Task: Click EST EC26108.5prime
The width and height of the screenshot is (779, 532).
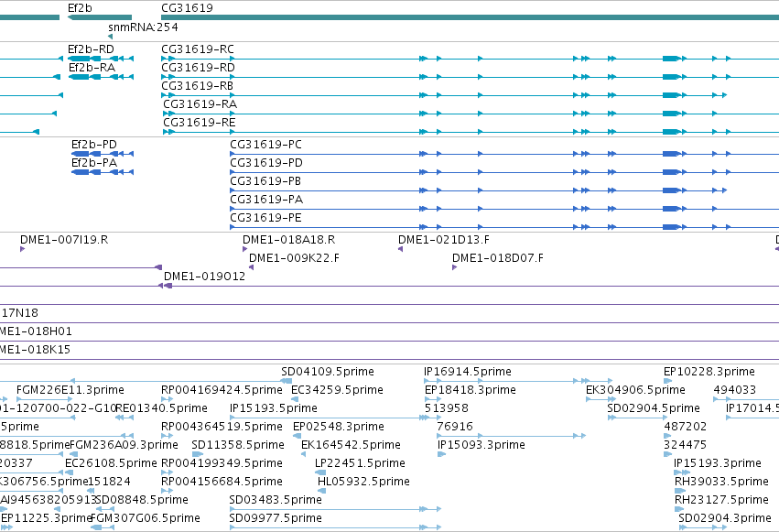Action: (x=111, y=464)
